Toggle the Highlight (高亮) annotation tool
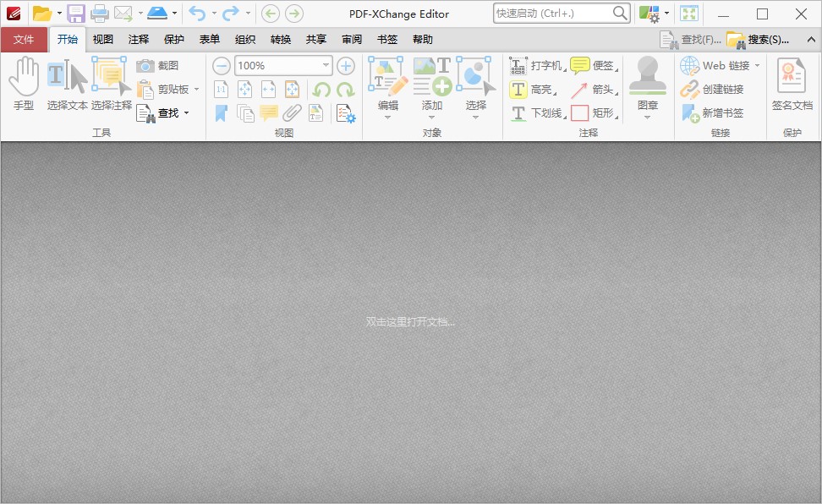 point(531,90)
